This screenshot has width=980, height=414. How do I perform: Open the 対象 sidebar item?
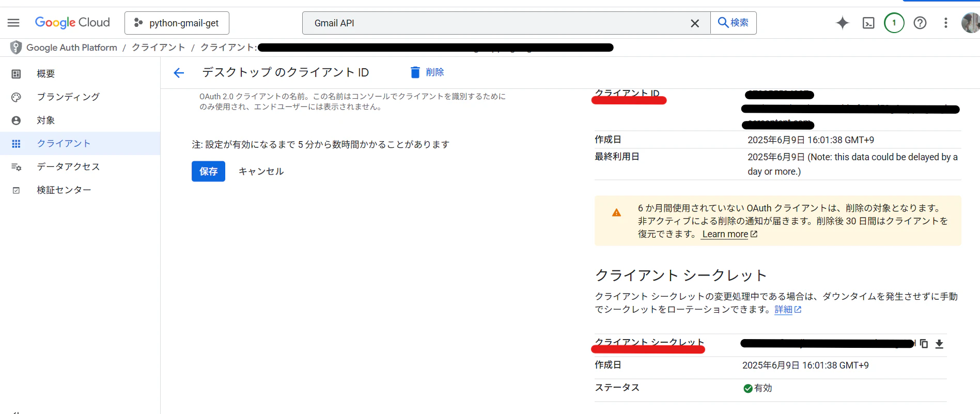(x=80, y=120)
